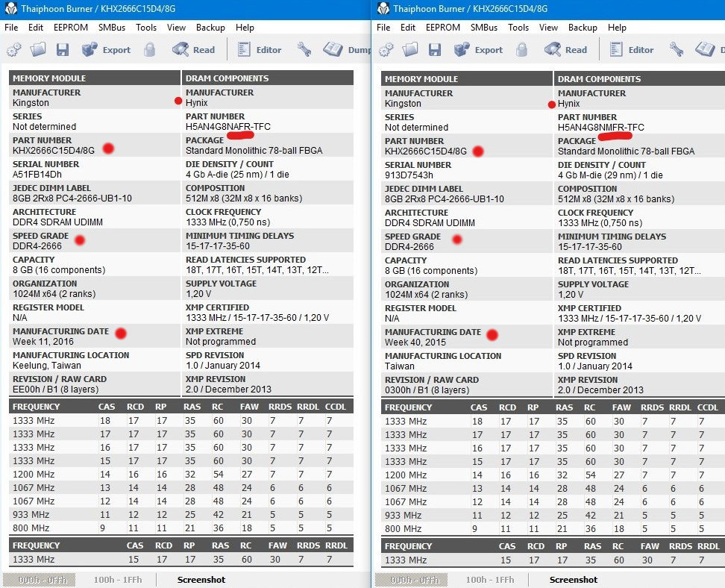Open the Editor icon in right window
The image size is (725, 588).
pos(616,49)
